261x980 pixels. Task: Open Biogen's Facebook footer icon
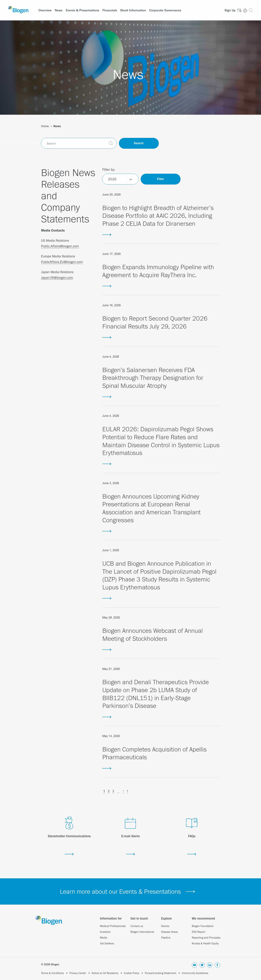[x=217, y=965]
